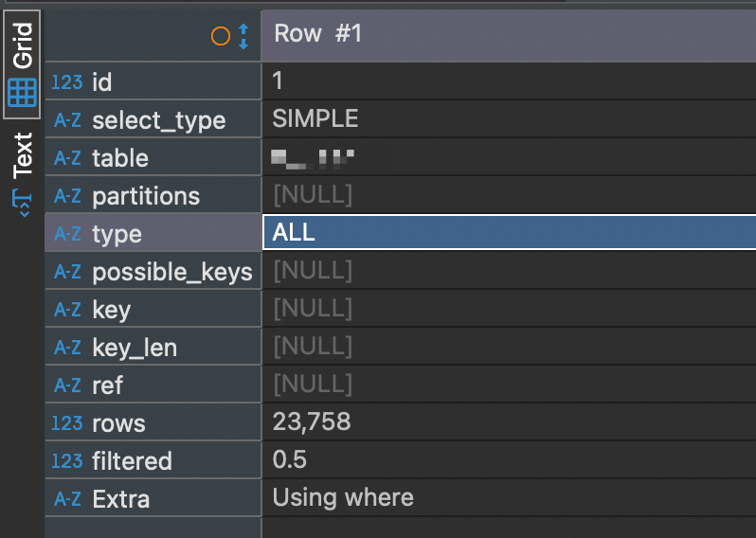This screenshot has height=538, width=756.
Task: Select the ALL cell value
Action: pyautogui.click(x=510, y=232)
